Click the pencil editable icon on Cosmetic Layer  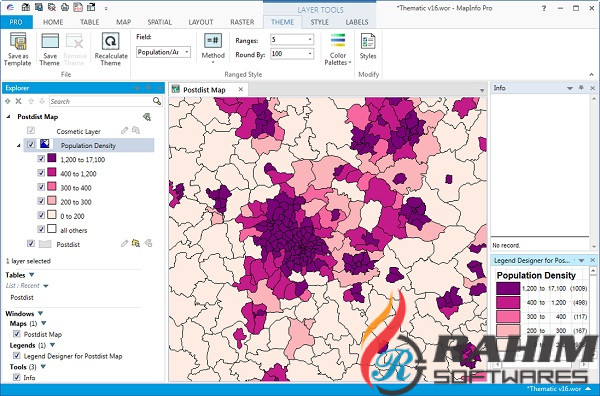(124, 131)
